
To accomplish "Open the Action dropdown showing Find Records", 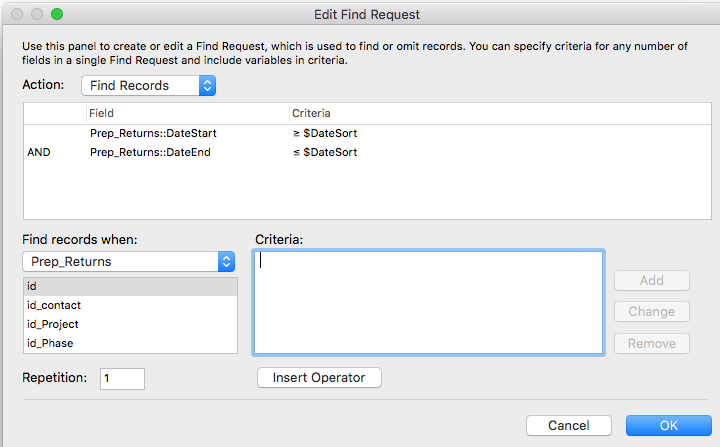I will click(148, 85).
